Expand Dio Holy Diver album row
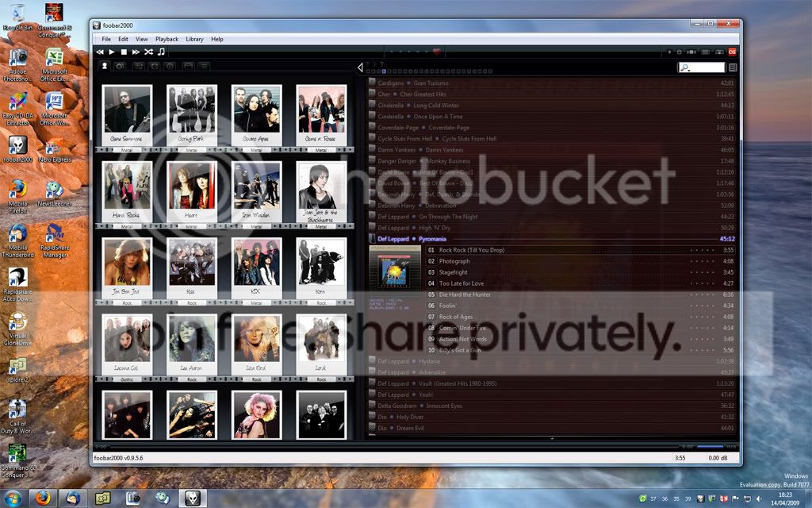The height and width of the screenshot is (508, 812). [x=552, y=417]
